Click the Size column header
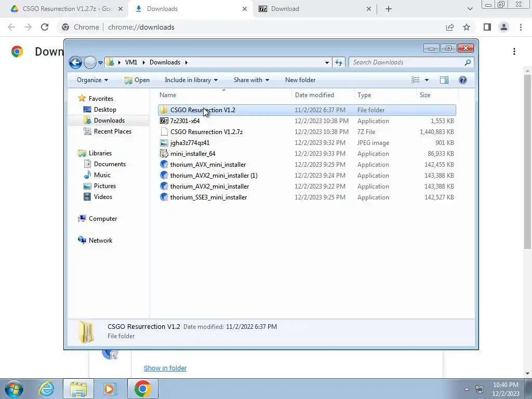This screenshot has height=399, width=532. 437,95
